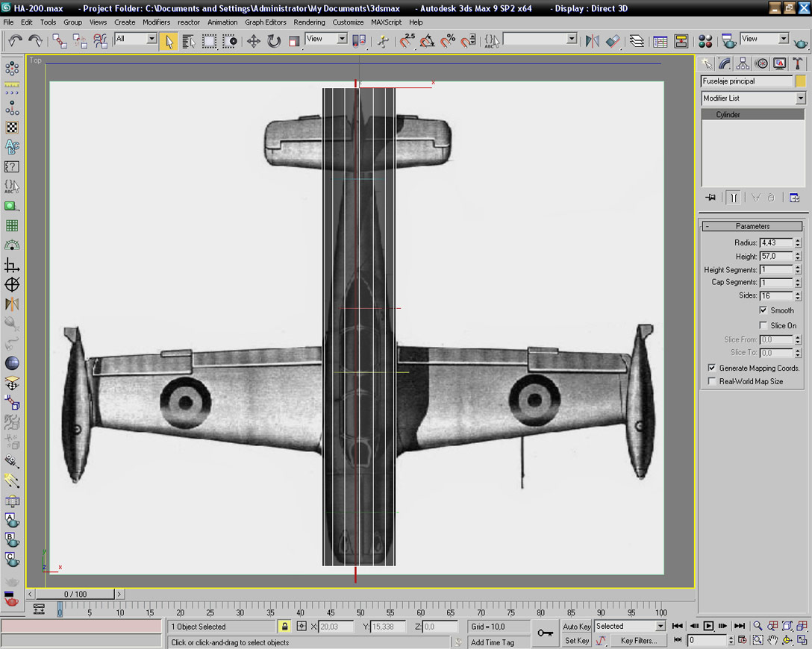
Task: Open the Modifiers menu
Action: point(157,22)
